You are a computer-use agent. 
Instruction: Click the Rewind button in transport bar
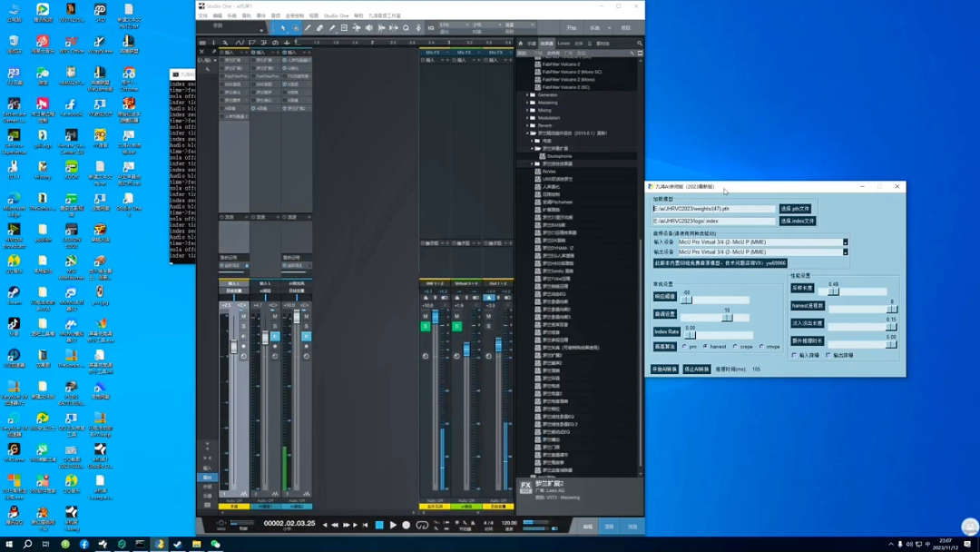(335, 525)
